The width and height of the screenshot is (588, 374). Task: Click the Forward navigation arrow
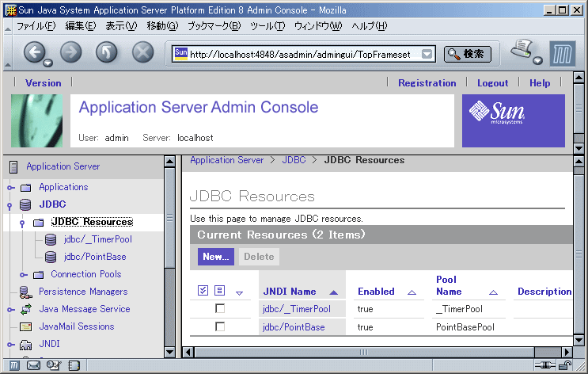point(71,52)
